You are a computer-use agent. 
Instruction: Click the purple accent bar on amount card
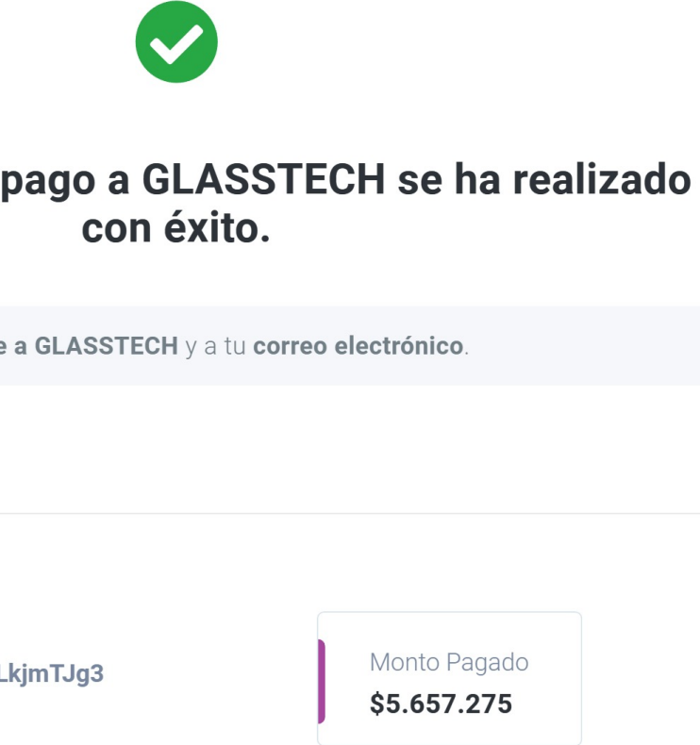[x=322, y=681]
